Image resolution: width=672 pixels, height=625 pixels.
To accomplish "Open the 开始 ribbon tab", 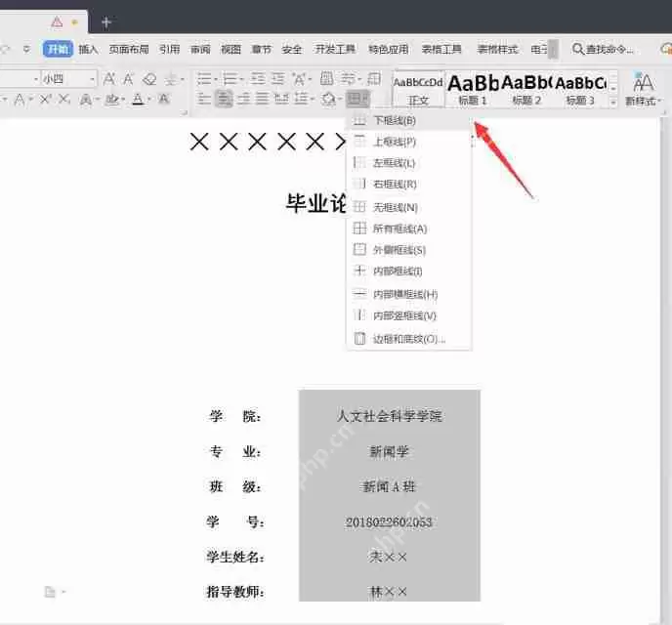I will pyautogui.click(x=58, y=49).
